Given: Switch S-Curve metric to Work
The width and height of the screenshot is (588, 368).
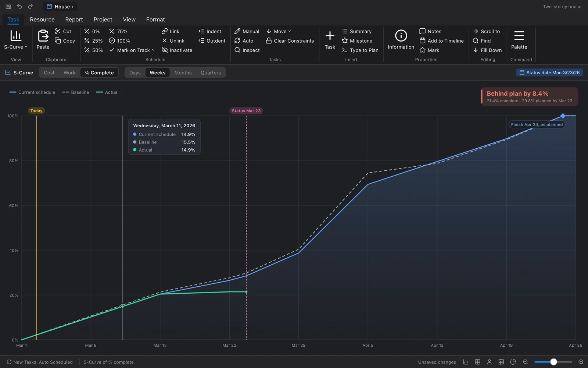Looking at the screenshot, I should click(69, 72).
